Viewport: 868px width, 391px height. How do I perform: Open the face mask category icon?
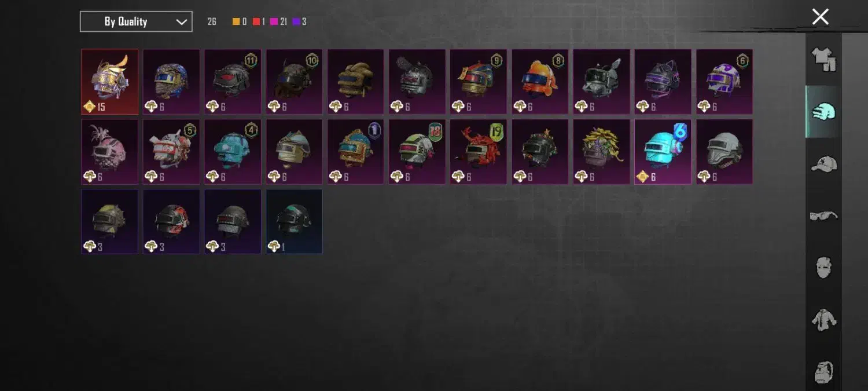click(823, 268)
